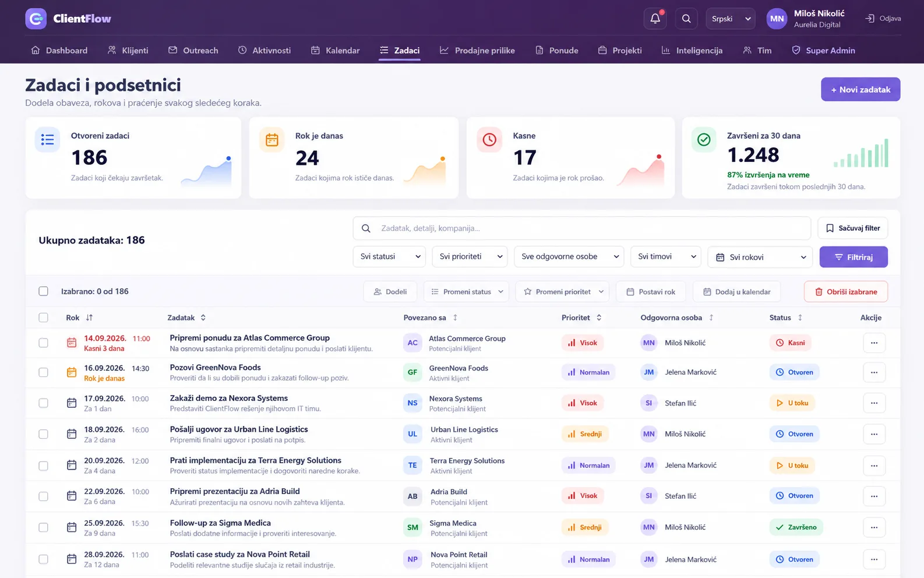
Task: Click the Otvoreni zadaci list icon
Action: pyautogui.click(x=48, y=140)
